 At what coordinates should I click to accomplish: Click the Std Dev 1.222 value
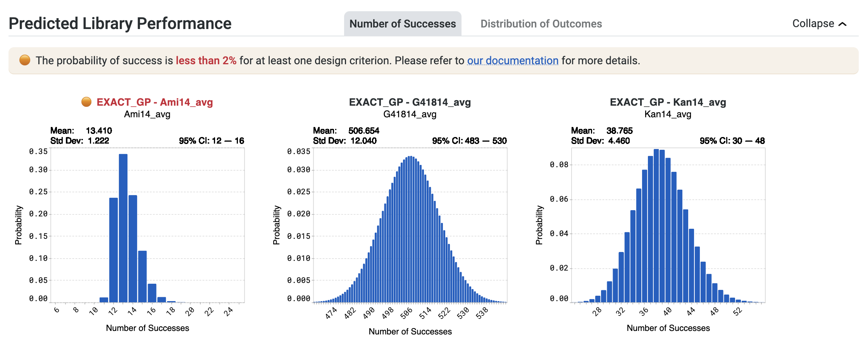pos(98,141)
